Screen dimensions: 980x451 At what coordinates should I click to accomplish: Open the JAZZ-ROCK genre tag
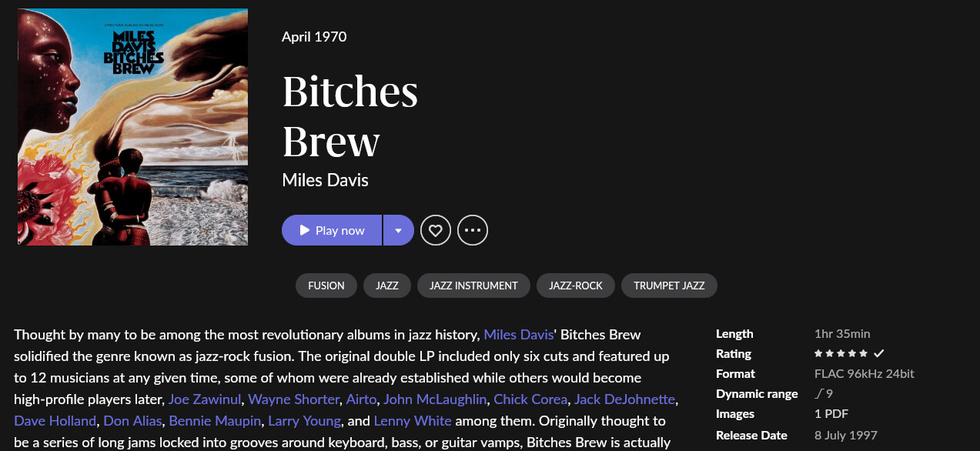575,285
